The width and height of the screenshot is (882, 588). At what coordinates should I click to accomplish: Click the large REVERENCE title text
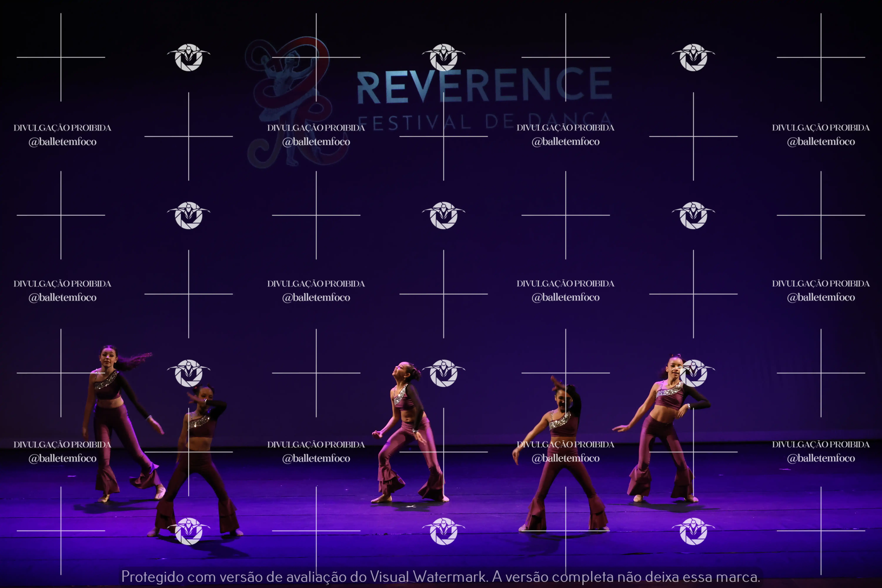tap(484, 86)
